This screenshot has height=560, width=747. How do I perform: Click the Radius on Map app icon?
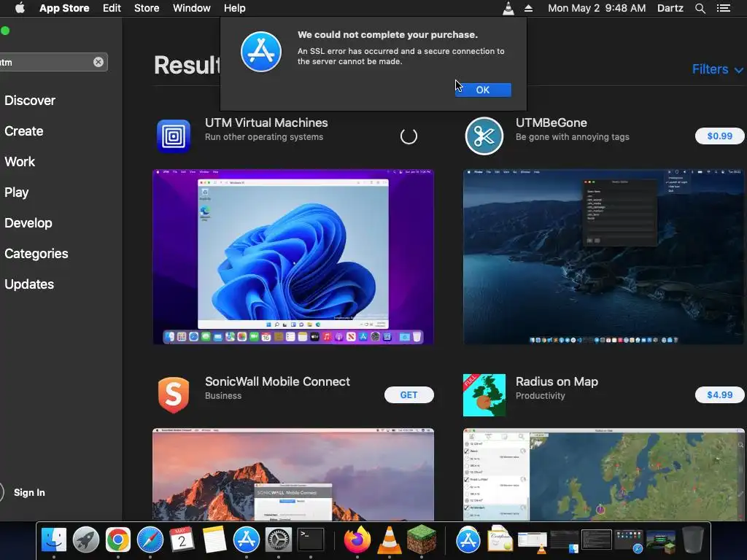coord(484,395)
